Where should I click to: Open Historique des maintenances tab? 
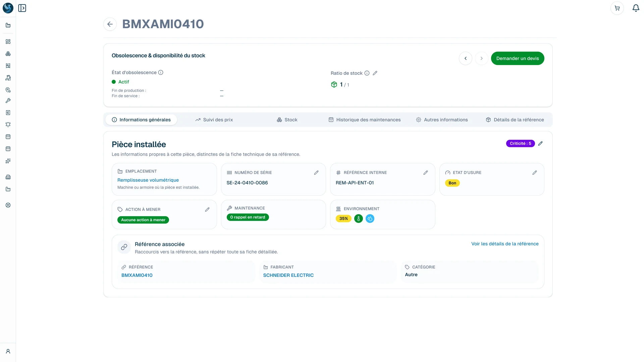[365, 120]
